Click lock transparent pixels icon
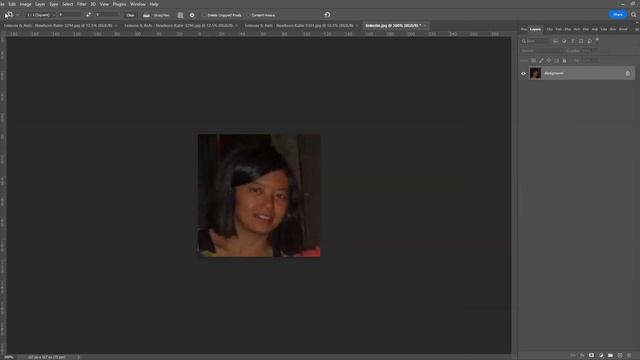640x360 pixels. point(533,60)
